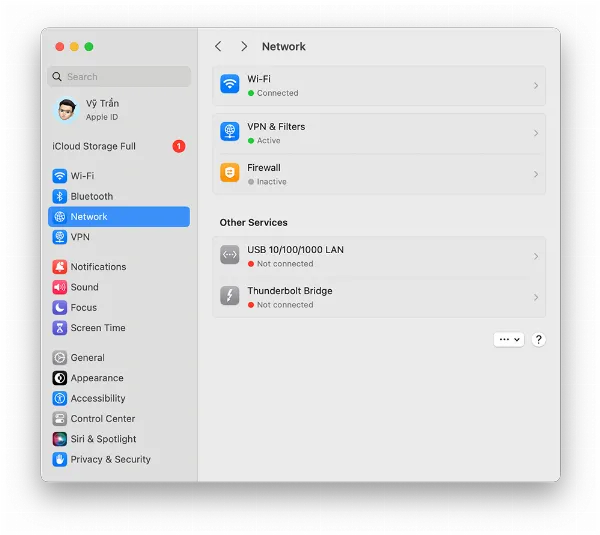Select the Bluetooth sidebar icon

tap(60, 197)
